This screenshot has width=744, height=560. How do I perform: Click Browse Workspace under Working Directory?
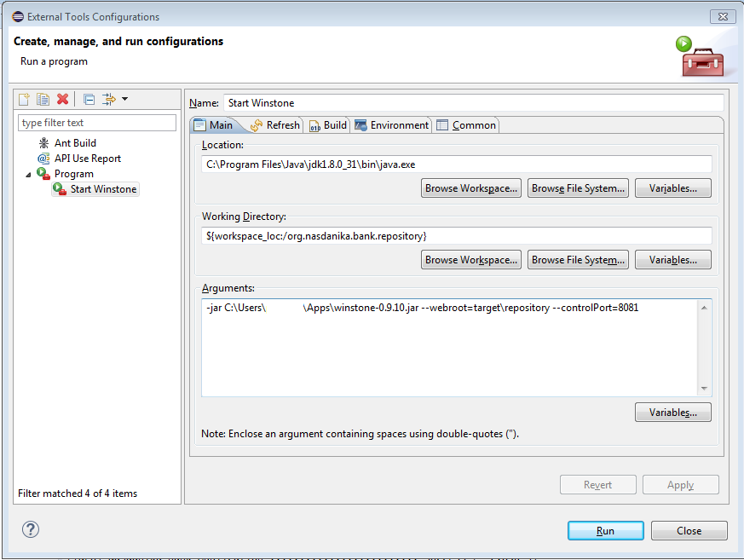click(x=470, y=260)
